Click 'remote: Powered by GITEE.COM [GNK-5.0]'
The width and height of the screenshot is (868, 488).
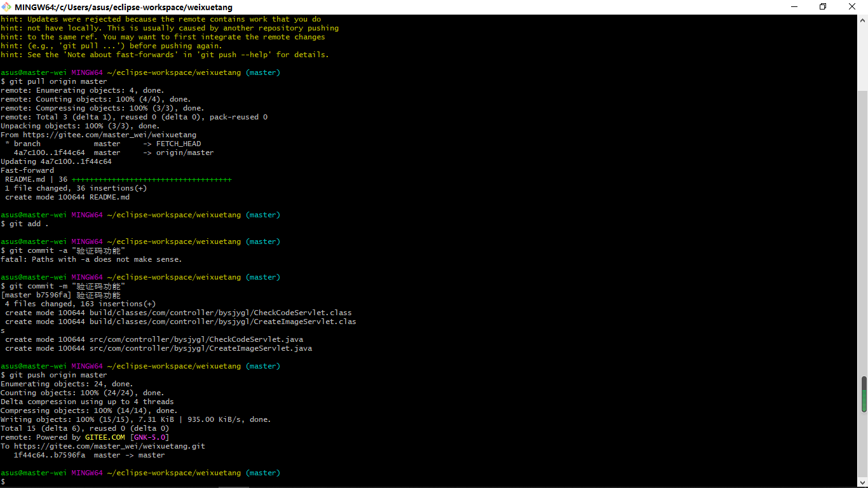(85, 437)
